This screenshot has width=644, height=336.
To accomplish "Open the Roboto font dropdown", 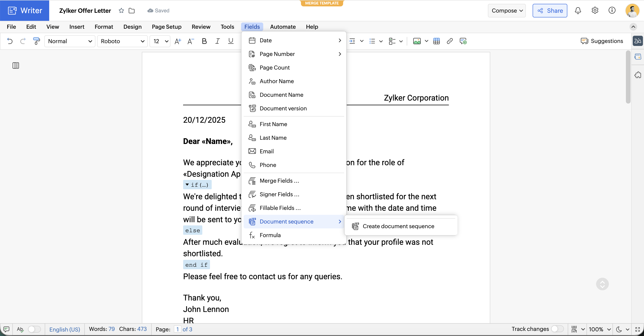I will [122, 41].
